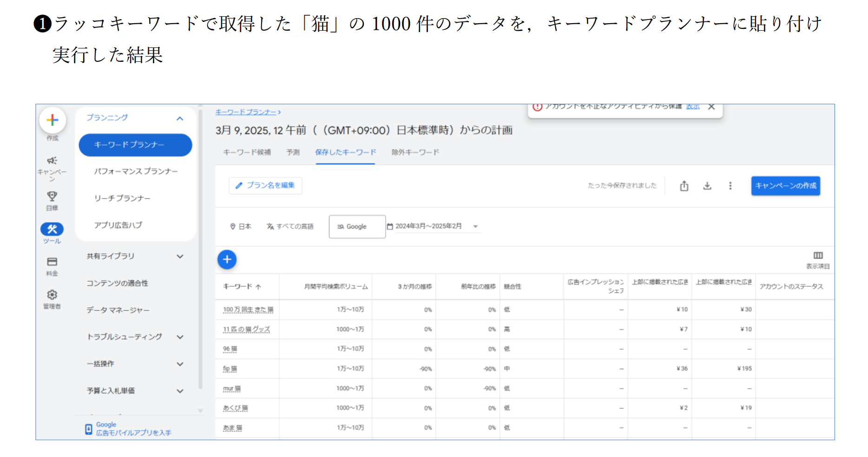
Task: Open the columns display settings icon
Action: coord(818,256)
